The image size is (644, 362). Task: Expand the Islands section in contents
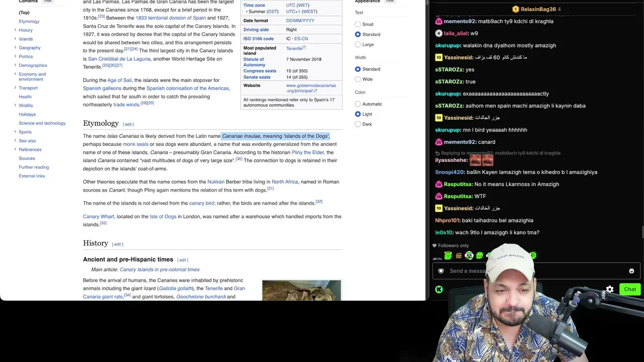15,39
